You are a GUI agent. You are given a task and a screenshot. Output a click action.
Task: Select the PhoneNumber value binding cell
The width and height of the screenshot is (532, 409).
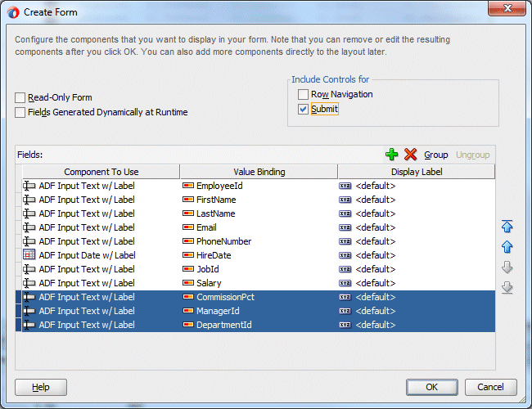tap(259, 241)
